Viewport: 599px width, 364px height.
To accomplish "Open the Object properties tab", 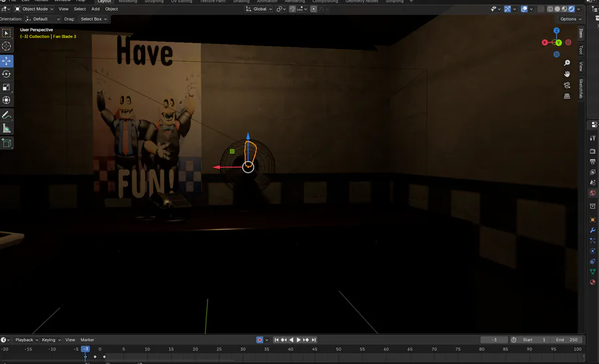I will (x=592, y=220).
